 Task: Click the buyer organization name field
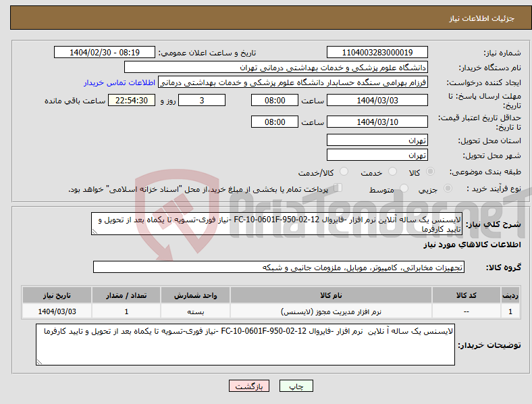(x=276, y=67)
